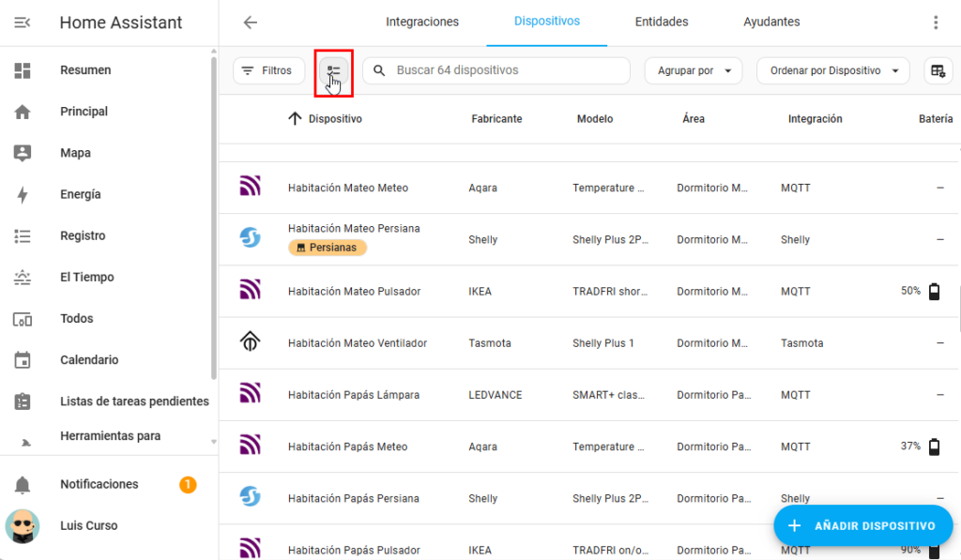Image resolution: width=961 pixels, height=560 pixels.
Task: Open the Filtros panel
Action: (x=268, y=71)
